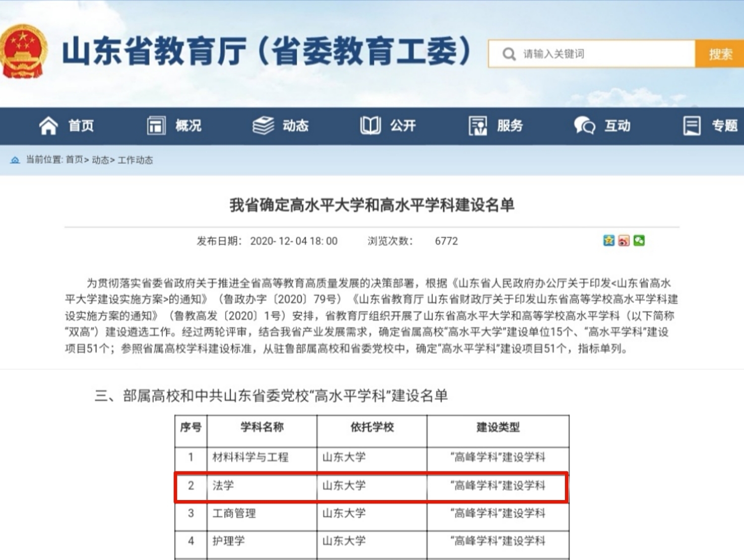Focus the 请输入关键词 search field
Screen dimensions: 744x560
tap(605, 54)
